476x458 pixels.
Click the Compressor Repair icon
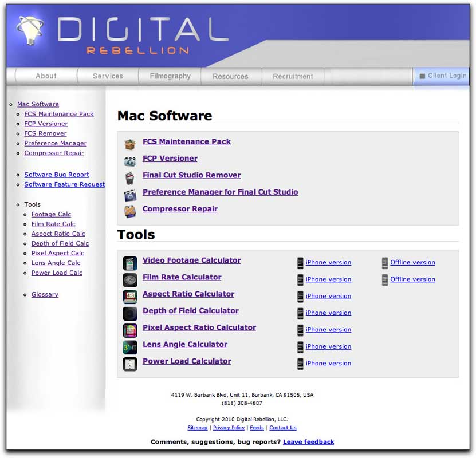tap(130, 211)
